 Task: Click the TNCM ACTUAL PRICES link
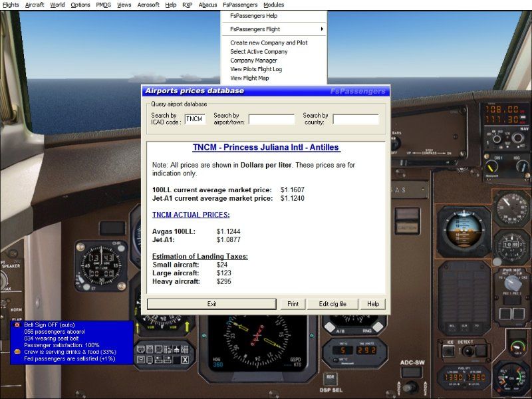[x=191, y=215]
